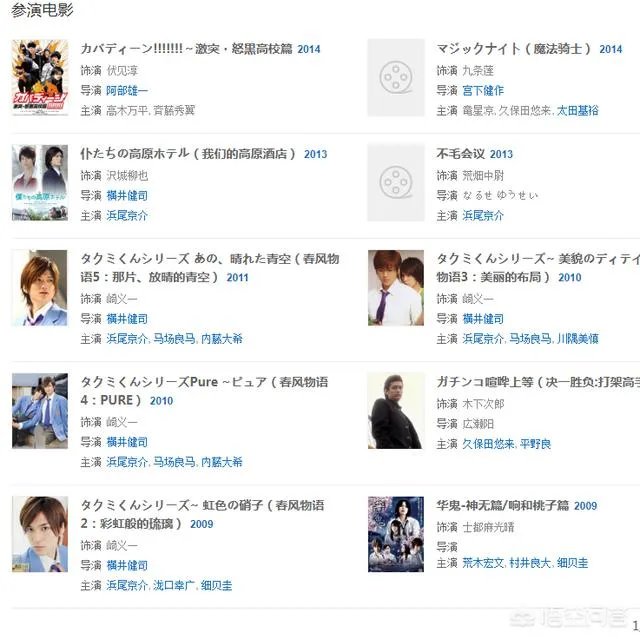The width and height of the screenshot is (640, 639).
Task: Open the カバディーン movie poster thumbnail
Action: (x=40, y=78)
